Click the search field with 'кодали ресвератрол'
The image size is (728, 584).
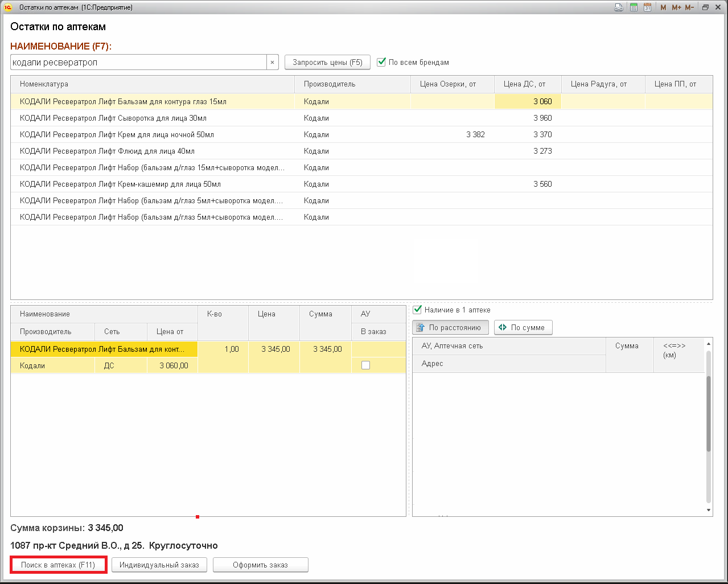(x=138, y=63)
